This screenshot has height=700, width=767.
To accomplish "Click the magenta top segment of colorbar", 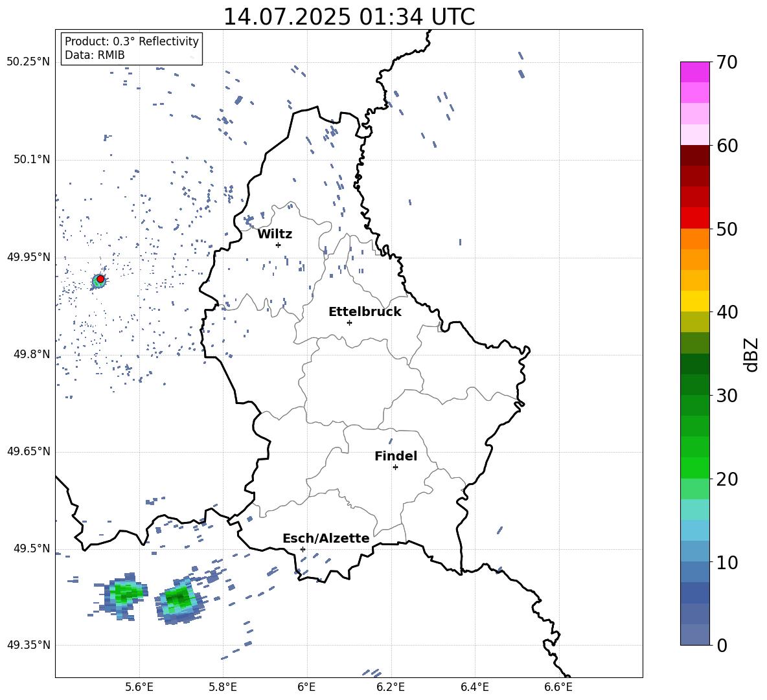I will (x=695, y=72).
